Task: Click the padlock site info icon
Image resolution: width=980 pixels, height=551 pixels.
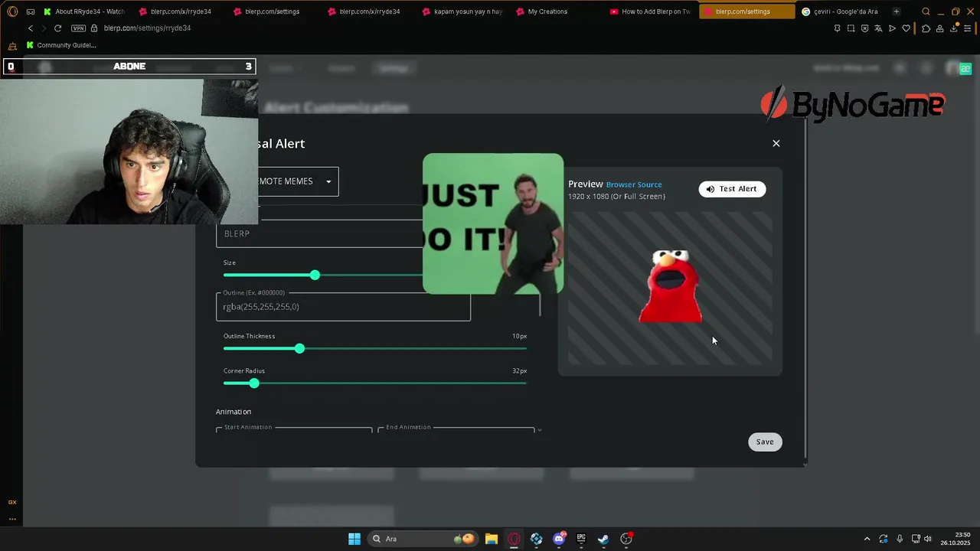Action: tap(94, 28)
